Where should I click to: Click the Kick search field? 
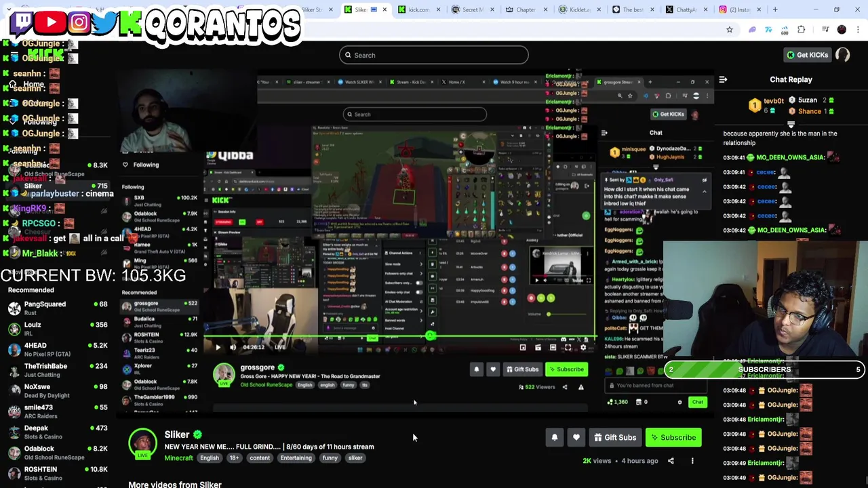(x=433, y=55)
